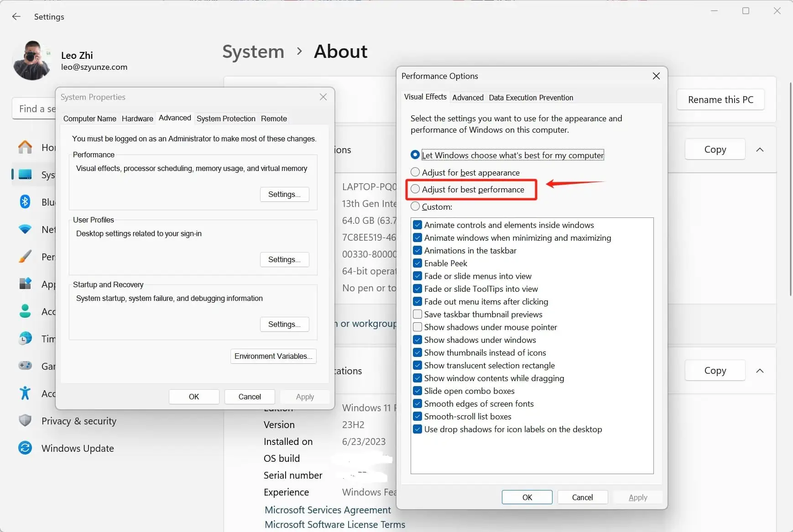Open the Microsoft Services Agreement link
Viewport: 793px width, 532px height.
pos(328,510)
